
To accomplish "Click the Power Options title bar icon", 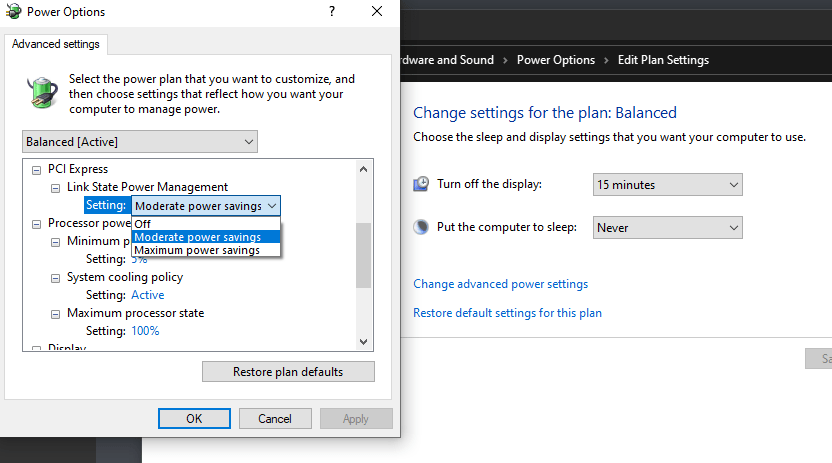I will [x=13, y=12].
